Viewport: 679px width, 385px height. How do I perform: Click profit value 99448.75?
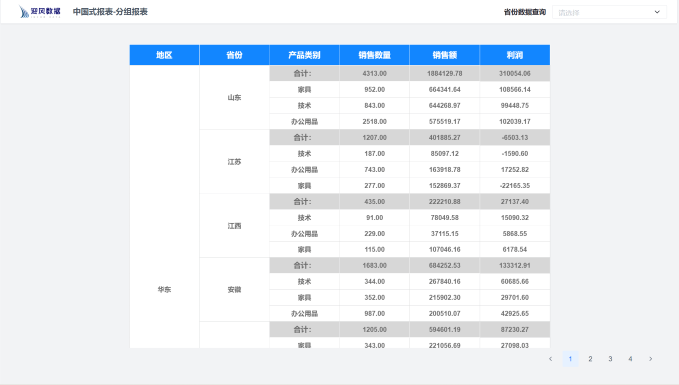[x=515, y=106]
